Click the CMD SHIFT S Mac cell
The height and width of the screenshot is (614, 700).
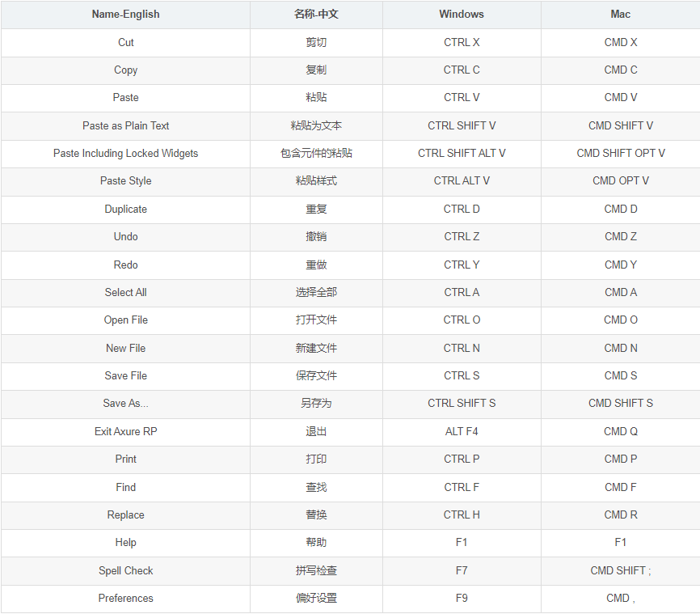click(x=620, y=403)
